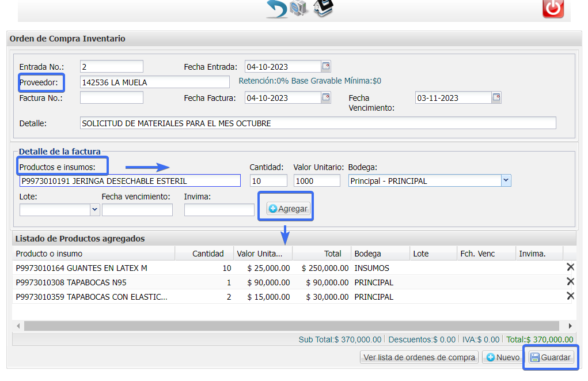The height and width of the screenshot is (381, 588).
Task: Click the green Total $ 370,000.00 text
Action: (x=540, y=339)
